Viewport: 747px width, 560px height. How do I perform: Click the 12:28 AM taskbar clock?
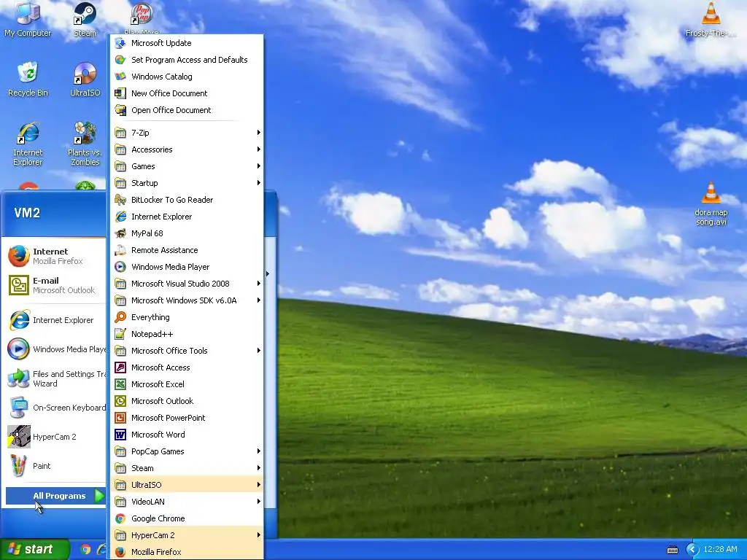point(720,550)
